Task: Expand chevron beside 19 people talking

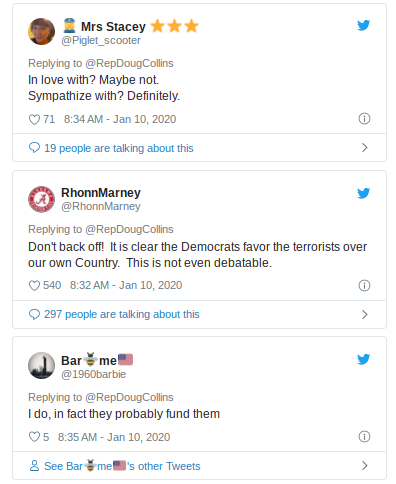Action: click(365, 148)
